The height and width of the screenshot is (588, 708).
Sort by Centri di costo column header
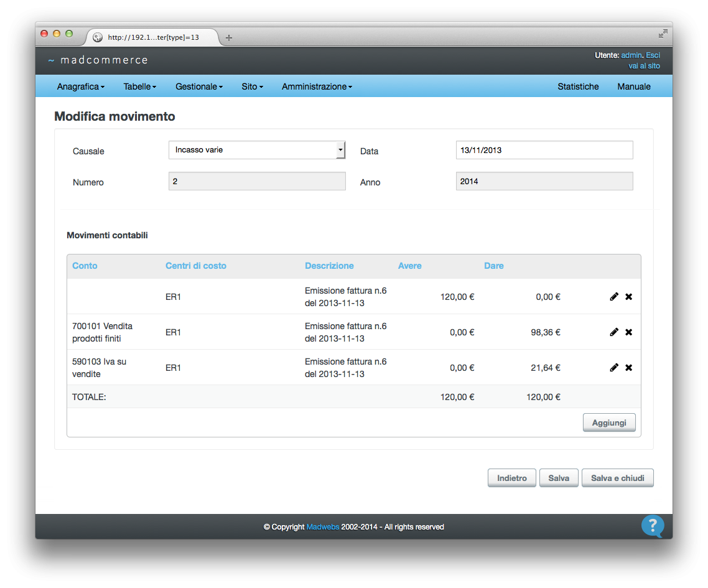pos(195,266)
